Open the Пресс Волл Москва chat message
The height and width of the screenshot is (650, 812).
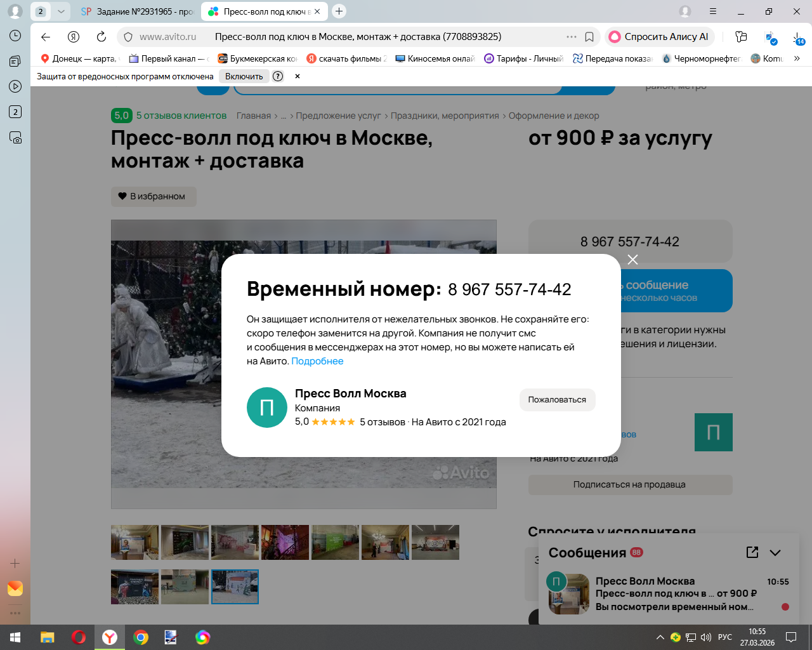(670, 594)
